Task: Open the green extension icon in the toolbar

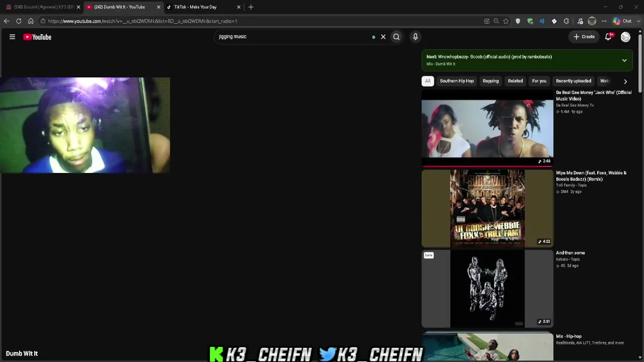Action: click(x=530, y=21)
